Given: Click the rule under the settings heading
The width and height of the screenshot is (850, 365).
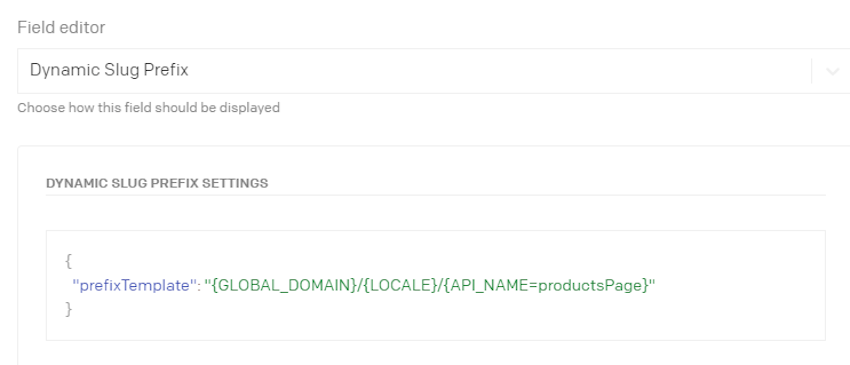Looking at the screenshot, I should (x=436, y=195).
